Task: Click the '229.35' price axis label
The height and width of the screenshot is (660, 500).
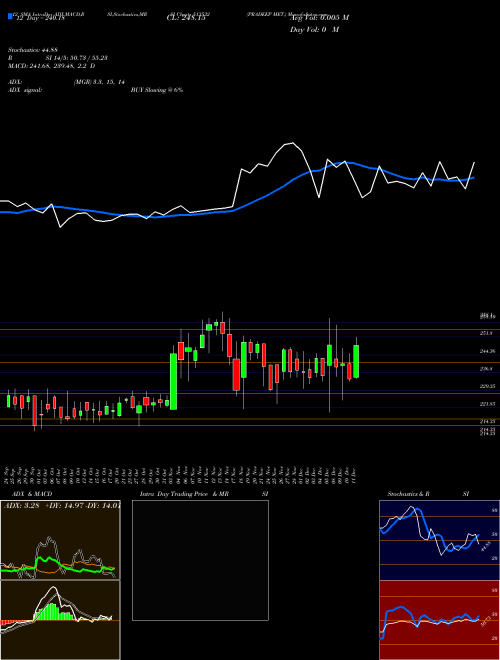Action: click(487, 386)
